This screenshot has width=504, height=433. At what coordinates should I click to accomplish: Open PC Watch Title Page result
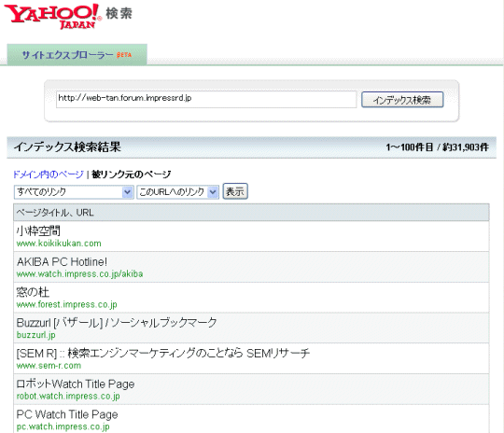click(67, 414)
